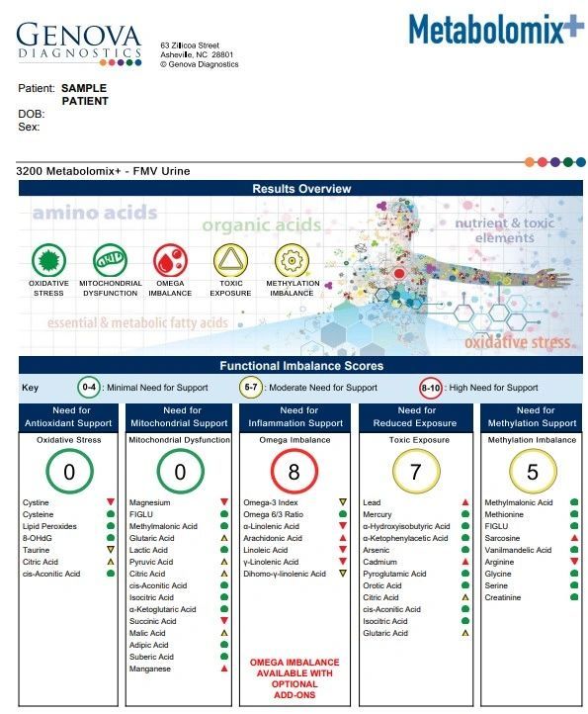Select the yellow Toxic Exposure score 7
This screenshot has width=588, height=714.
[x=416, y=472]
